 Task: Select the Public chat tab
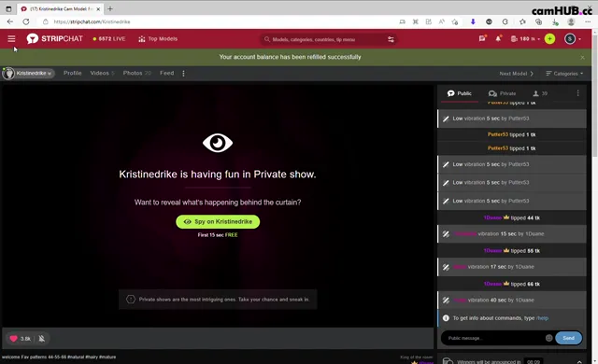(460, 93)
